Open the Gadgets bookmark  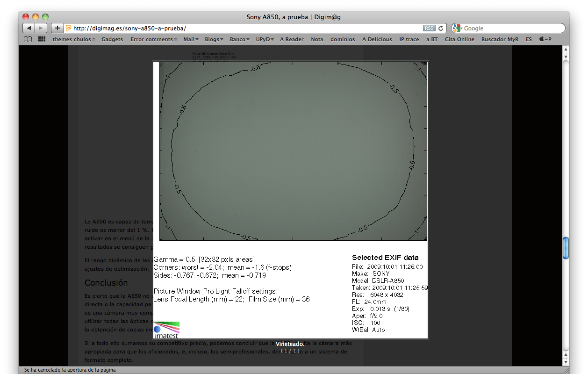(x=112, y=39)
